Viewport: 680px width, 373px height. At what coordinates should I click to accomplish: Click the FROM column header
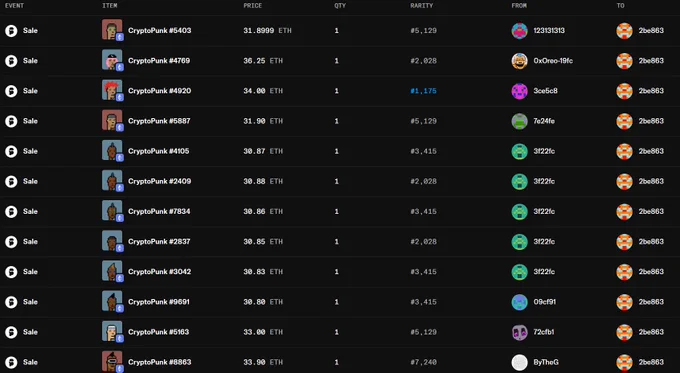[519, 6]
